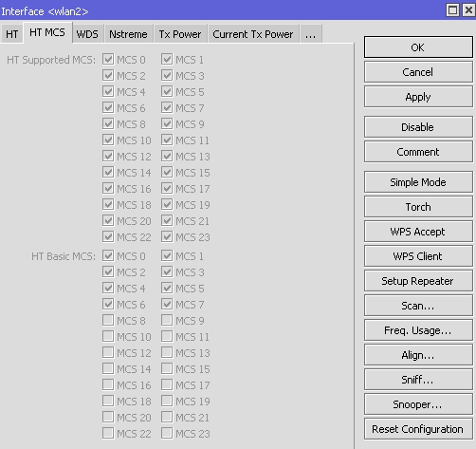Open the Nstreme tab
This screenshot has height=449, width=476.
[128, 34]
